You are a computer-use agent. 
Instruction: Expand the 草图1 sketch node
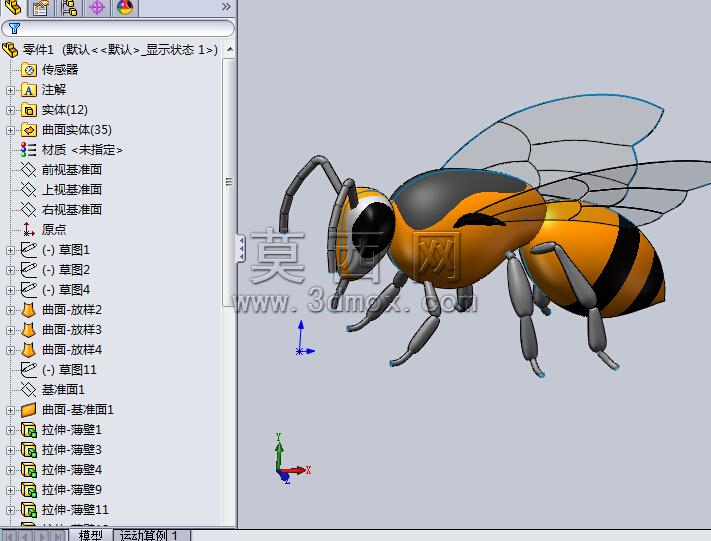click(10, 250)
